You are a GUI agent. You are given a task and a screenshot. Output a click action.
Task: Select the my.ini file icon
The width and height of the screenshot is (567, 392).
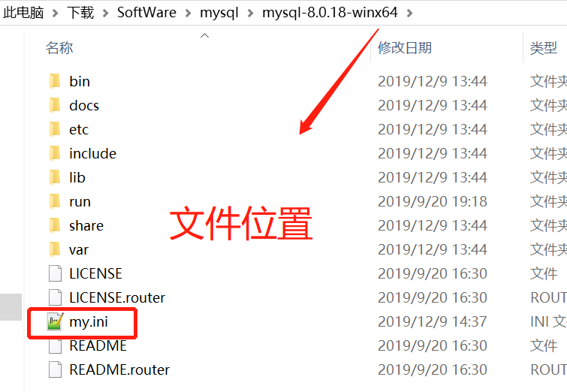(x=55, y=321)
